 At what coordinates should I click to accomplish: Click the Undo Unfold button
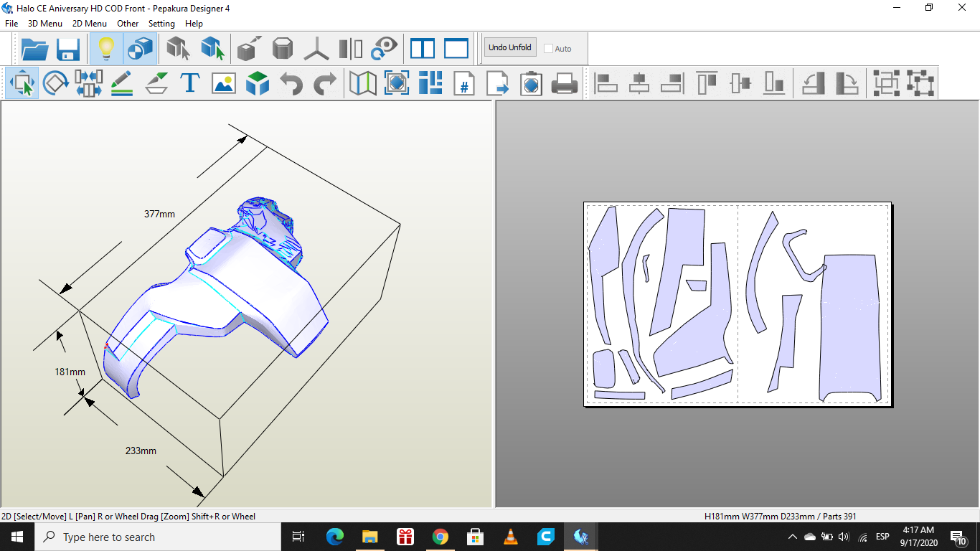tap(509, 48)
